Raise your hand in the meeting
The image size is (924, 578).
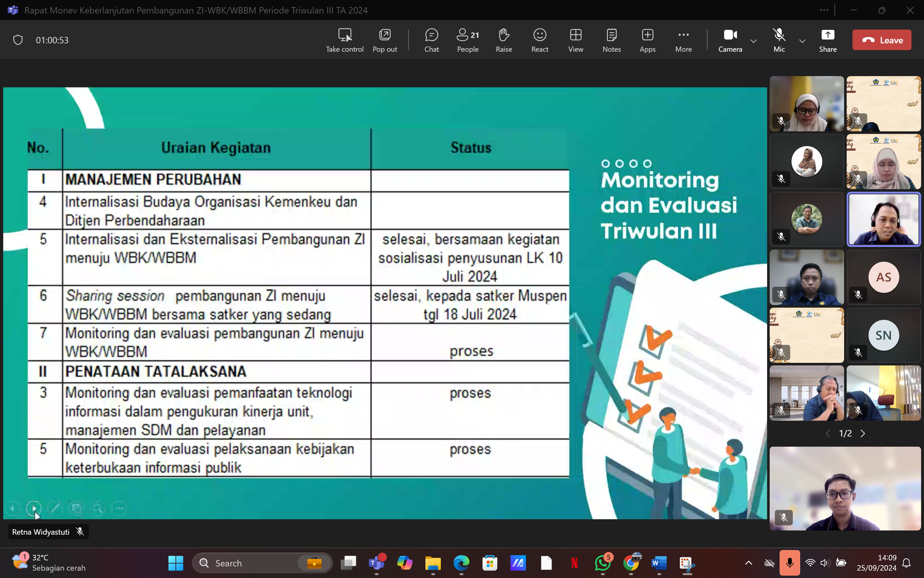click(504, 40)
